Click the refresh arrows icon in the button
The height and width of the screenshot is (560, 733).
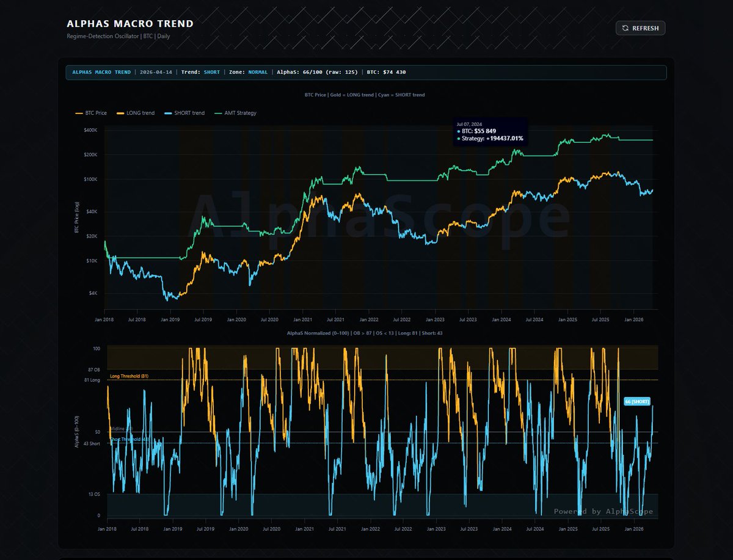click(x=625, y=28)
